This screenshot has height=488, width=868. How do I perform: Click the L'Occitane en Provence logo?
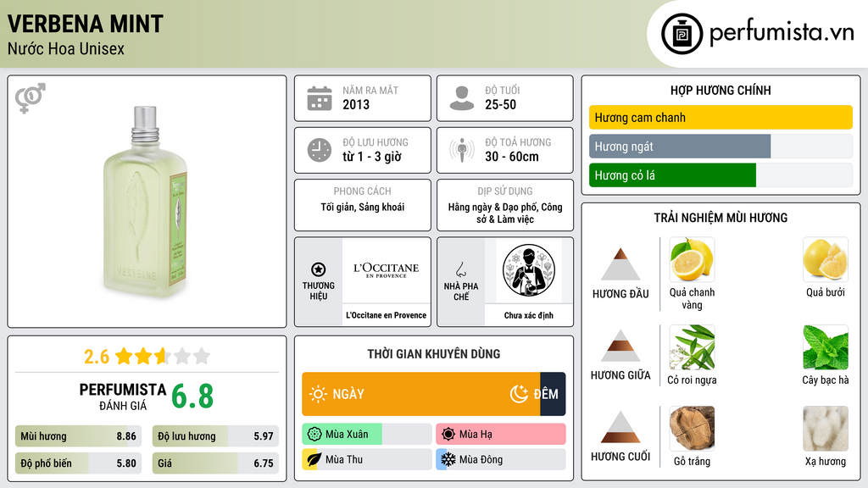tap(387, 270)
